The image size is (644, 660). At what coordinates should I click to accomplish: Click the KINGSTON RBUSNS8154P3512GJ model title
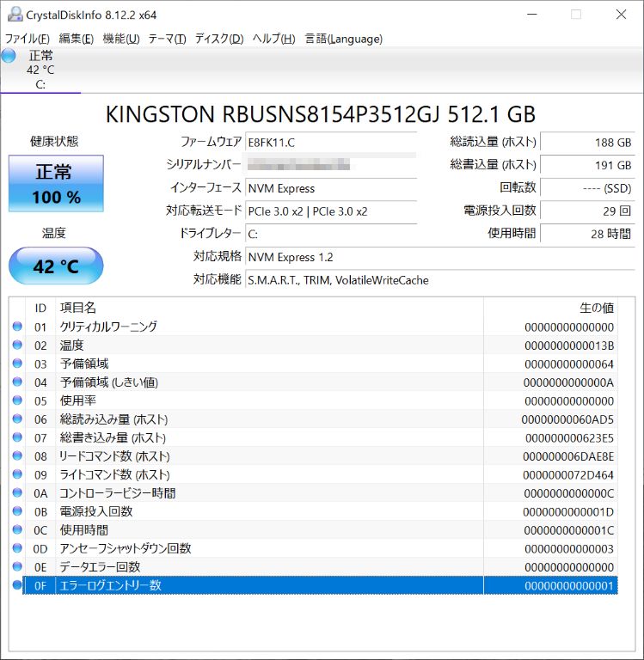(x=321, y=114)
